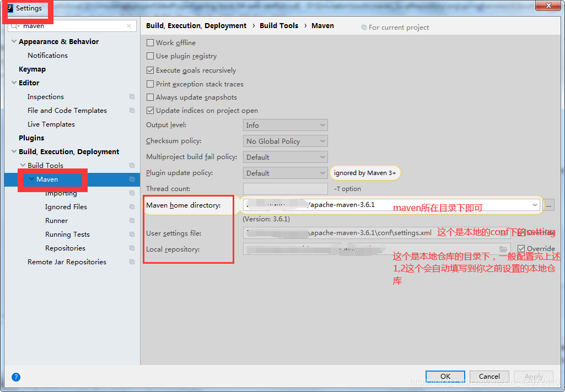Toggle Override for Local repository
Viewport: 565px width, 392px height.
tap(521, 248)
